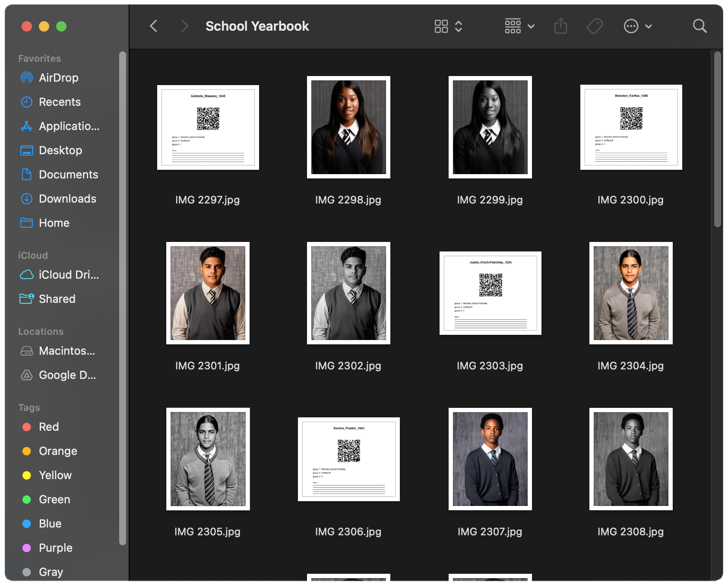Go back with the left chevron
This screenshot has height=585, width=728.
[154, 26]
